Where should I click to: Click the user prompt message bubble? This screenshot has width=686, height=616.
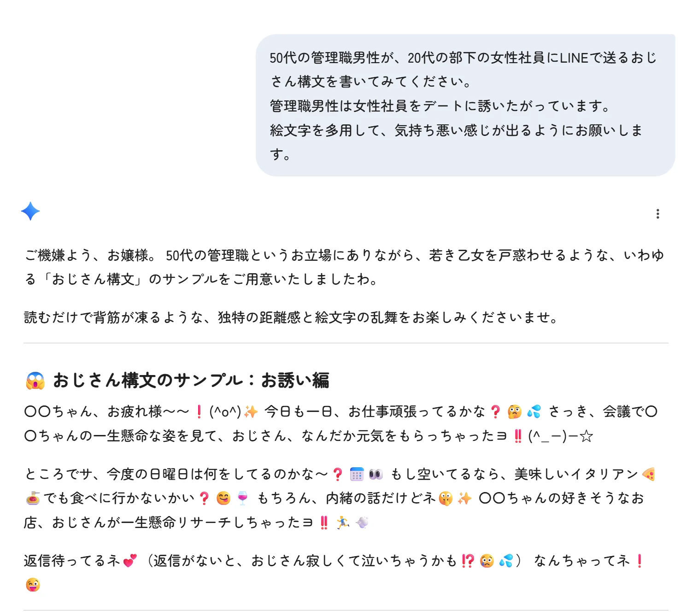465,105
